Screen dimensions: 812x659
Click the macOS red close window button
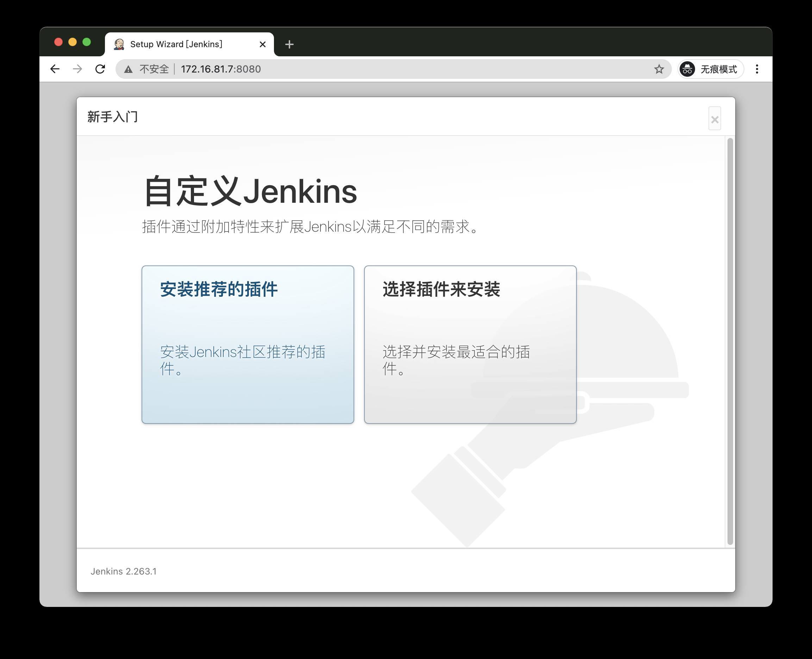point(58,42)
